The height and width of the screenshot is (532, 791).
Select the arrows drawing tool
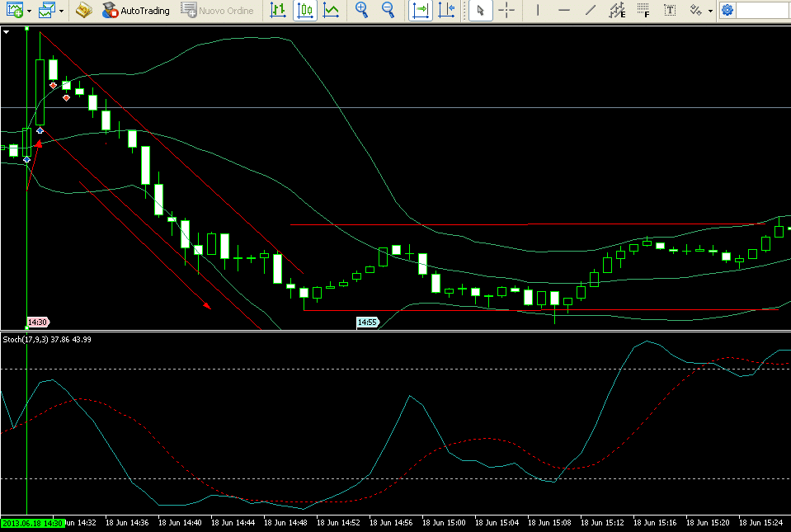coord(695,10)
